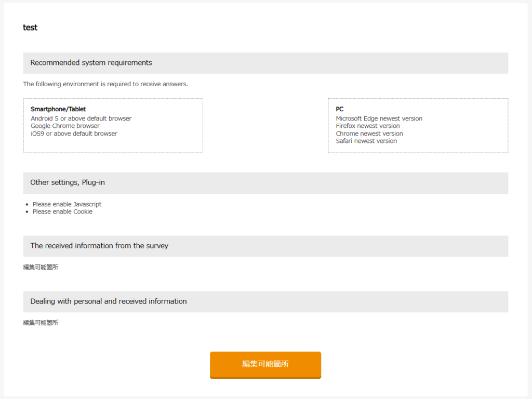The height and width of the screenshot is (399, 532).
Task: Click 'Firefox newest version' line
Action: (368, 126)
